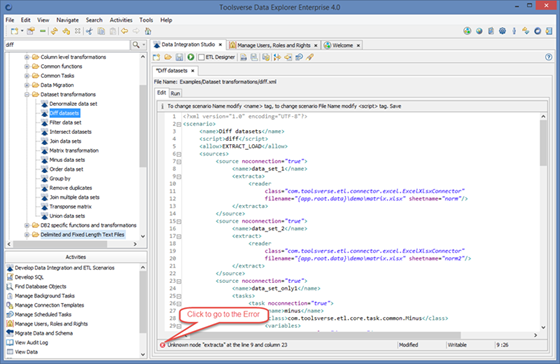Screen dimensions: 560x364
Task: Click the blue ring icon in top-right toolbar
Action: pos(538,31)
